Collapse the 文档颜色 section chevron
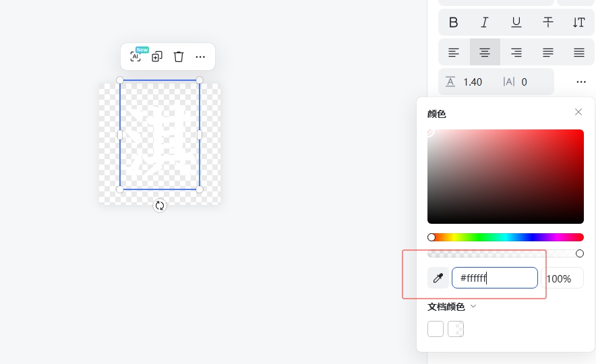Screen dimensions: 596x364 (x=473, y=307)
